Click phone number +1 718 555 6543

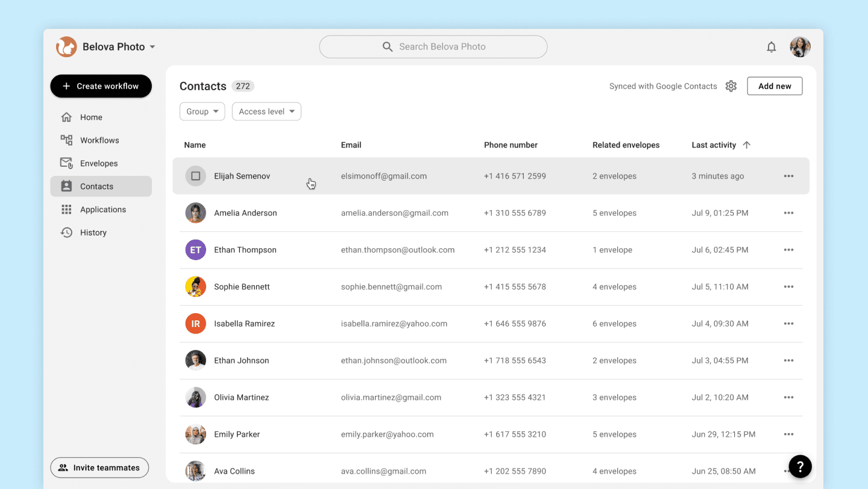(x=515, y=361)
